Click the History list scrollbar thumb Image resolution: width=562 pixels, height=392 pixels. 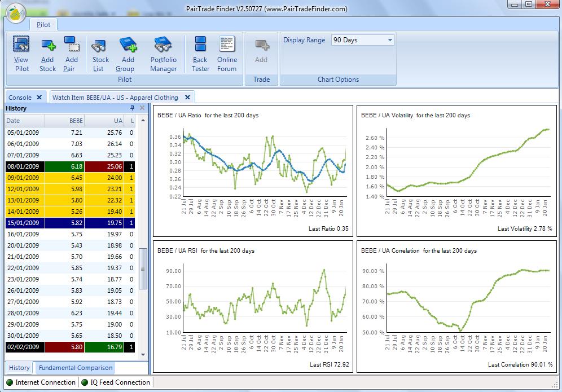click(x=143, y=268)
